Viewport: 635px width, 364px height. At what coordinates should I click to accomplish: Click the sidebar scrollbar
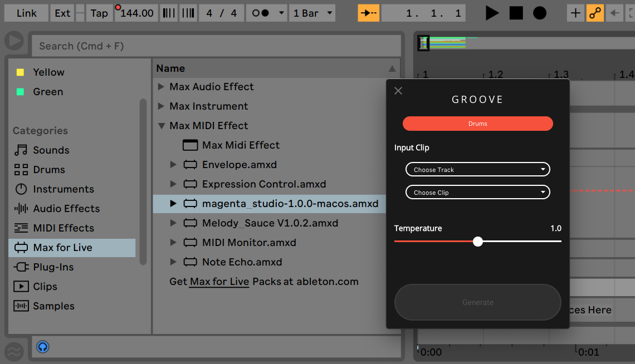click(x=143, y=181)
